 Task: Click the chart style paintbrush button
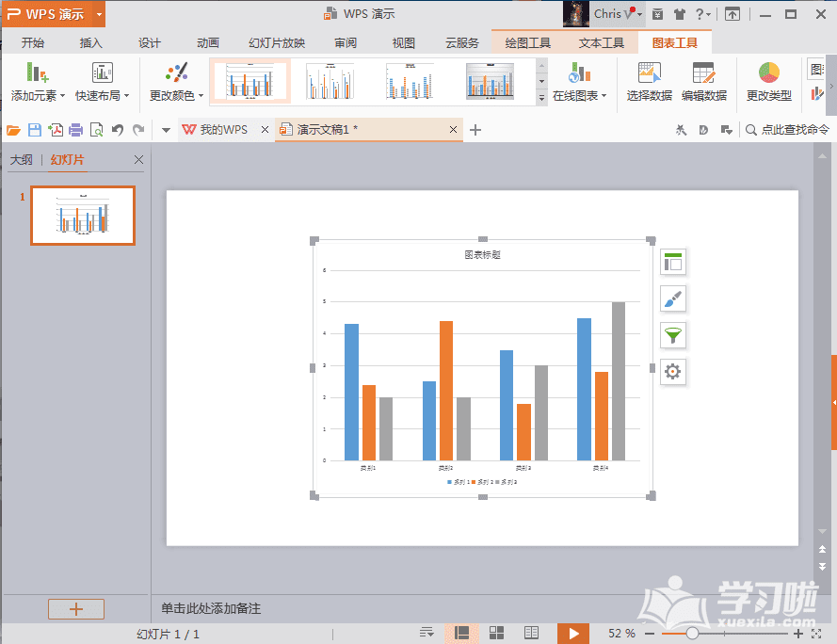pyautogui.click(x=672, y=299)
